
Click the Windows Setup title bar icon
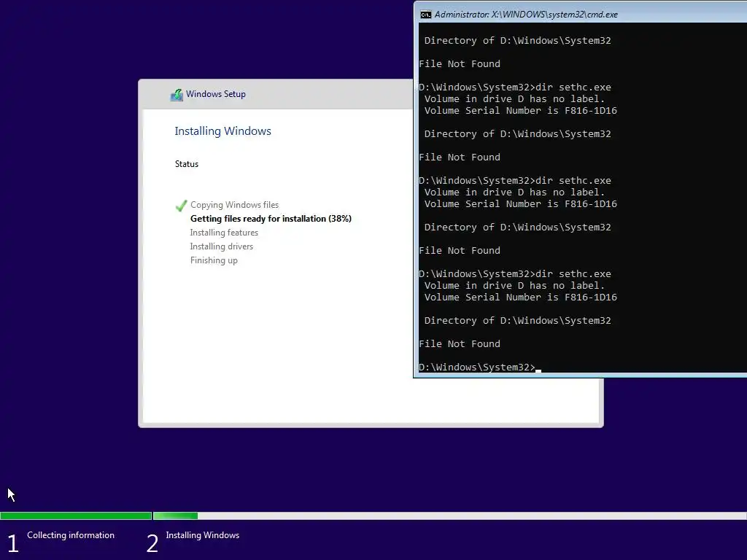click(x=177, y=94)
